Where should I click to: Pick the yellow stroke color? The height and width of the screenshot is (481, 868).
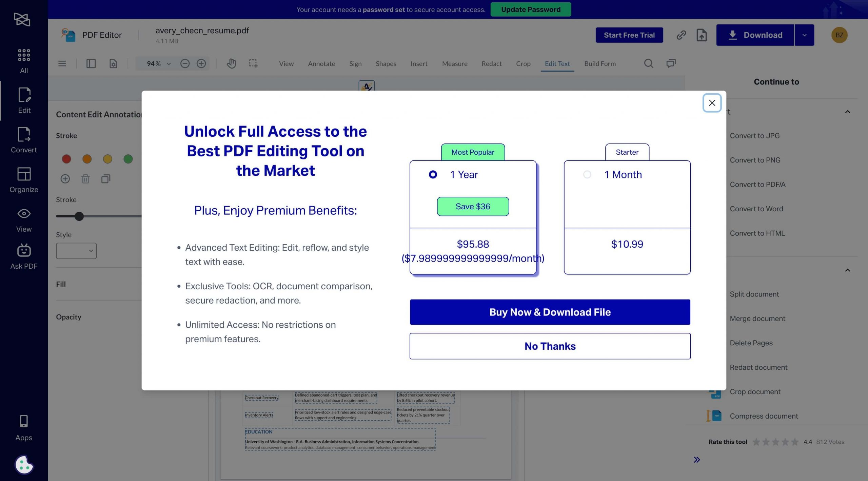tap(107, 159)
